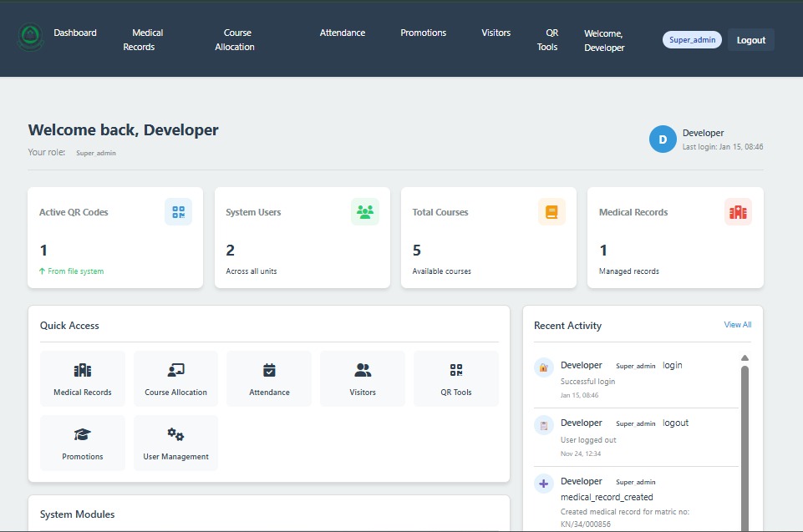Click the System Users people icon
Screen dimensions: 803x532
coord(365,212)
